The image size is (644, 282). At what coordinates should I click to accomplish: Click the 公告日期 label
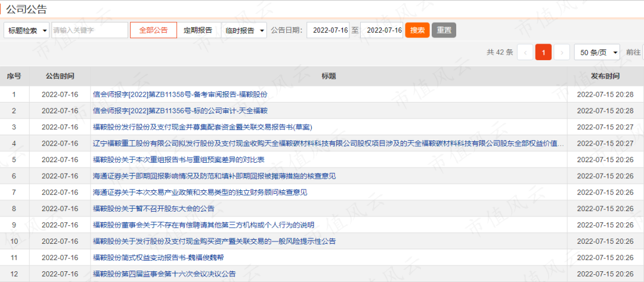click(287, 30)
